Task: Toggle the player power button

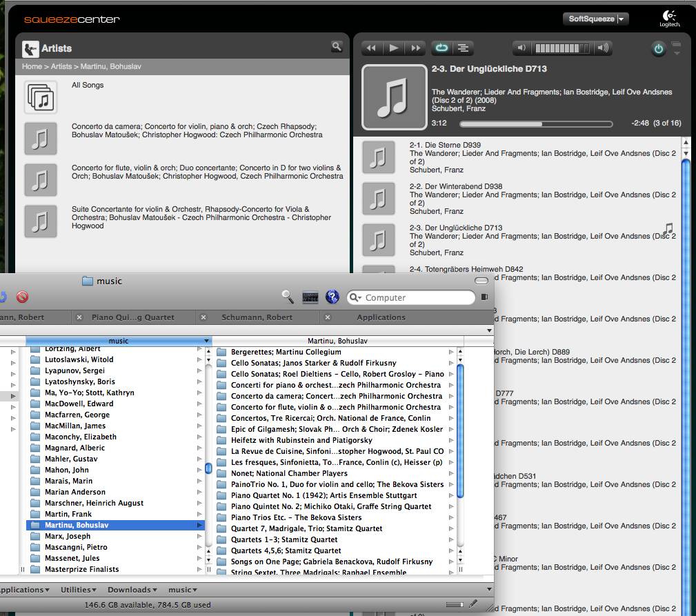Action: (658, 48)
